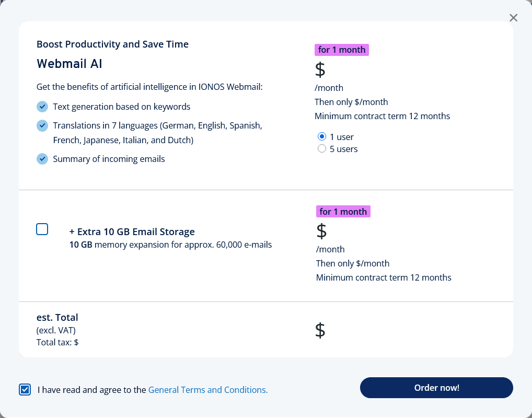
Task: Click 'Text generation based on keywords' text
Action: click(x=121, y=107)
